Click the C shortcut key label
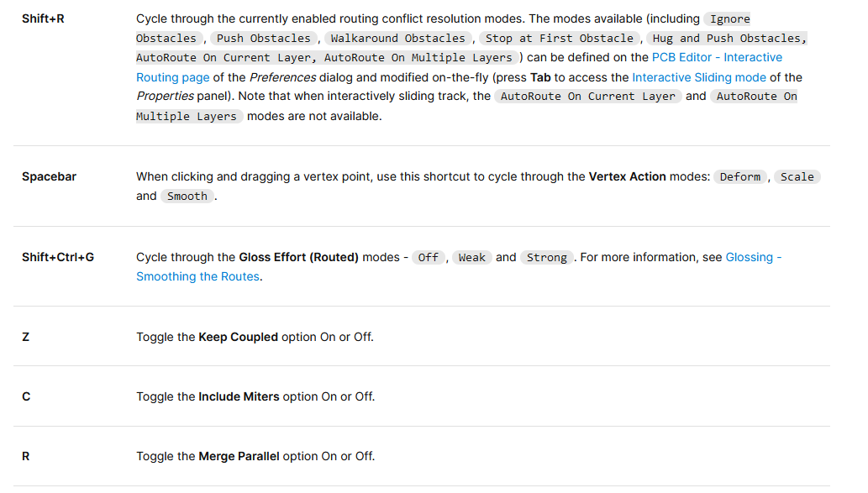This screenshot has width=868, height=493. (x=26, y=396)
